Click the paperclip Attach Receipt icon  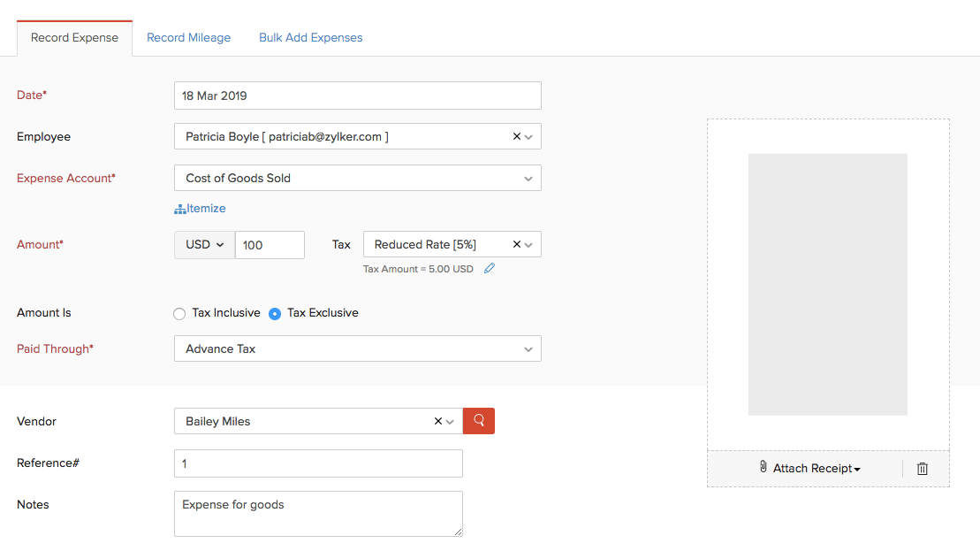click(x=763, y=467)
